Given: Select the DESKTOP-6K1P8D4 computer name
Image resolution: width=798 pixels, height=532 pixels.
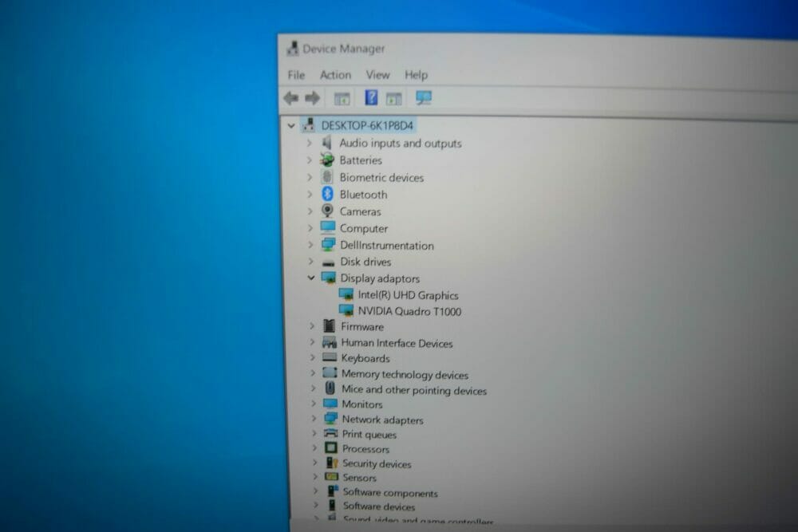Looking at the screenshot, I should click(367, 126).
